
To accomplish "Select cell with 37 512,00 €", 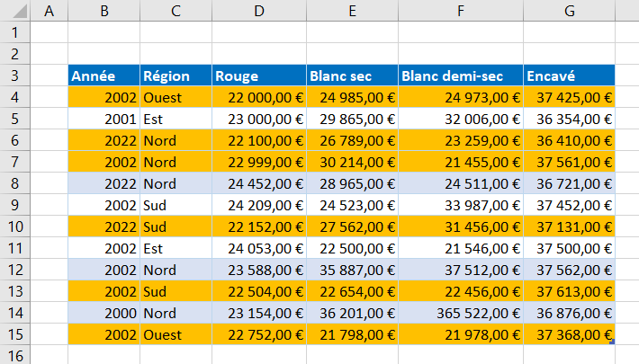I will pyautogui.click(x=461, y=270).
